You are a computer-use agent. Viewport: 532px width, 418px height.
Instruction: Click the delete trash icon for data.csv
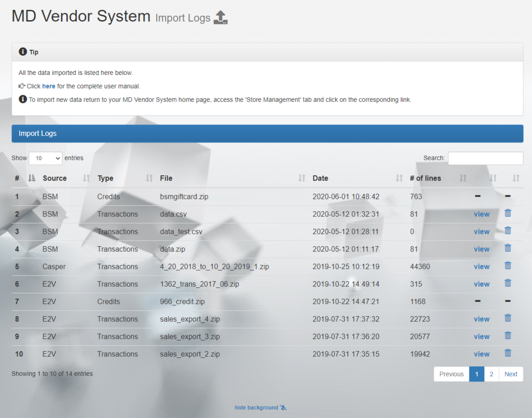[x=508, y=213]
